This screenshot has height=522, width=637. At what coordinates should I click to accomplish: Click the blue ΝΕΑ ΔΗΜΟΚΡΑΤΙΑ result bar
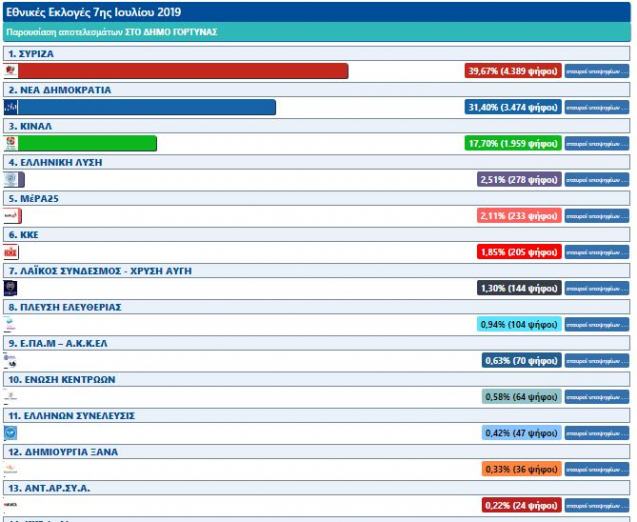click(147, 107)
